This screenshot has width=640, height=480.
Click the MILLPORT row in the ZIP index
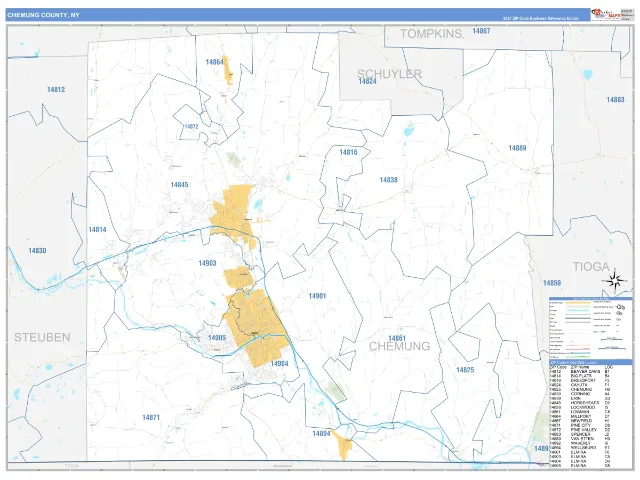pyautogui.click(x=580, y=416)
